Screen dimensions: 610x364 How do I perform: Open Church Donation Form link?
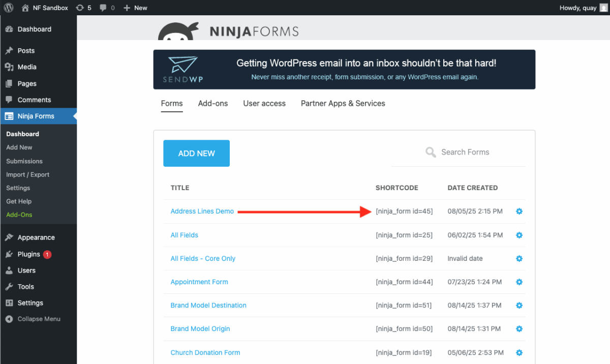coord(205,352)
